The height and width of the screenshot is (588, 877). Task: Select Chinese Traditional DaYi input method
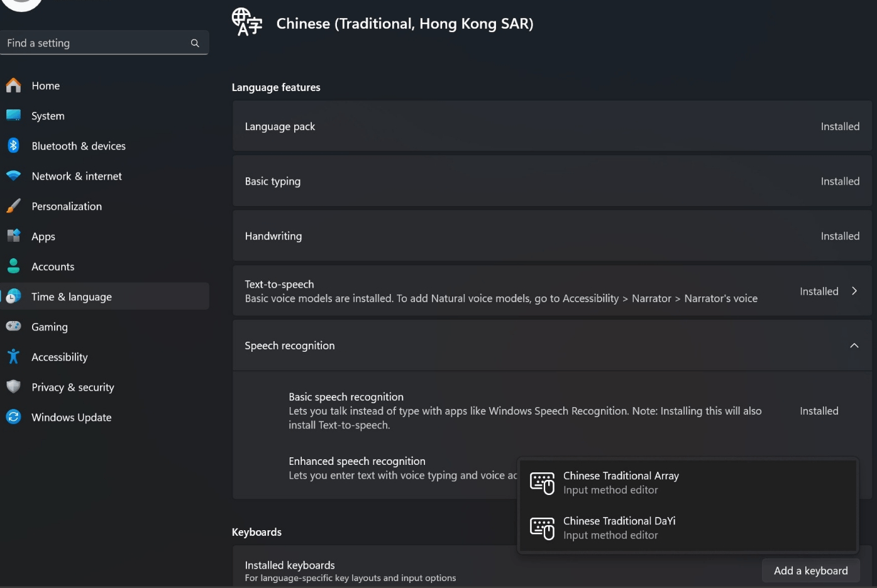click(x=619, y=528)
